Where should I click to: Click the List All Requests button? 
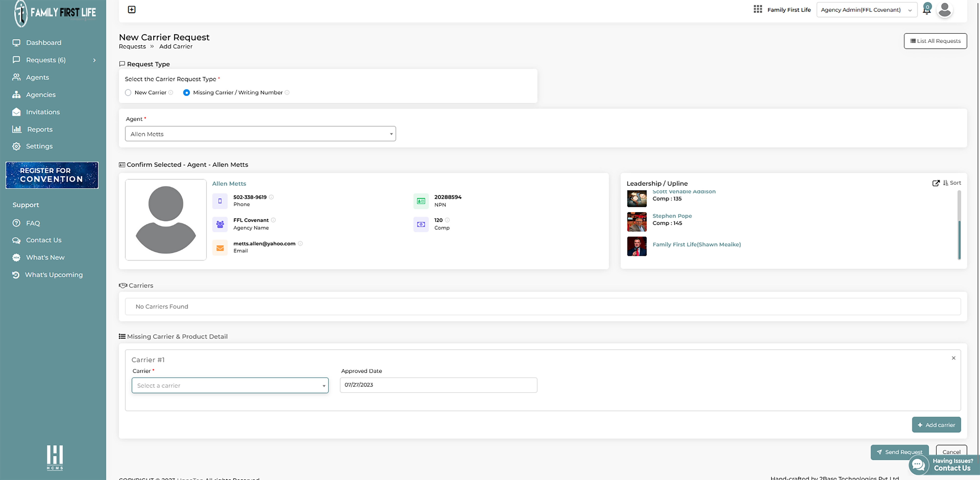pyautogui.click(x=935, y=41)
